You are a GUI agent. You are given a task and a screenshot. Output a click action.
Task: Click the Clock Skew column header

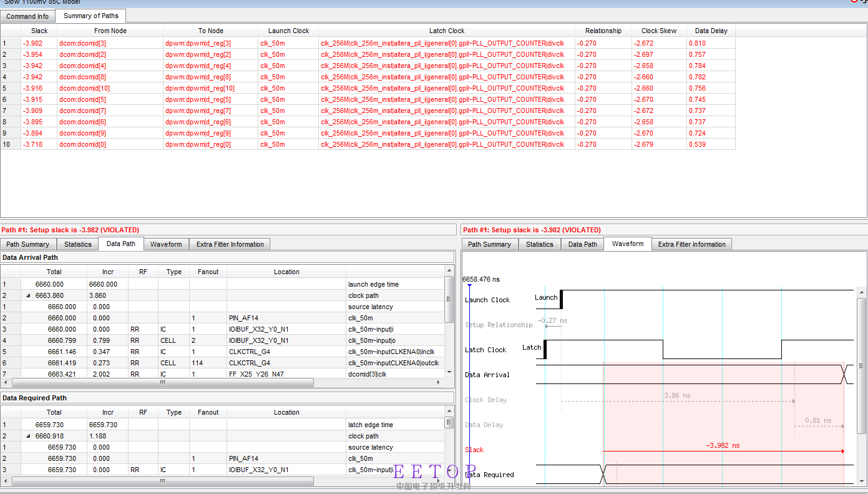click(658, 31)
